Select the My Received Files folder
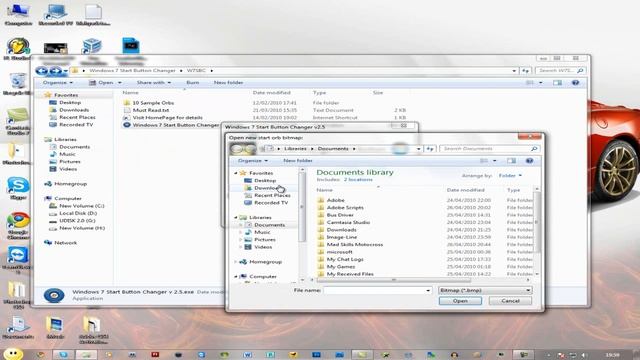 coord(350,274)
